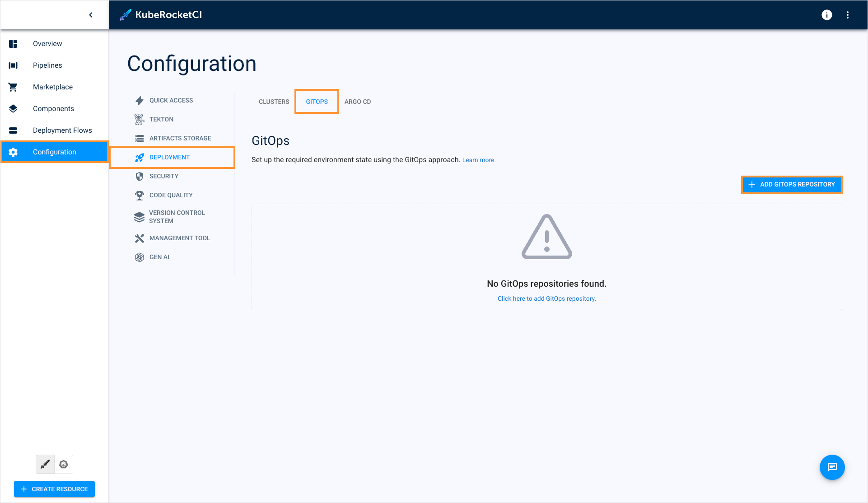
Task: Click here to add GitOps repository
Action: [x=546, y=298]
